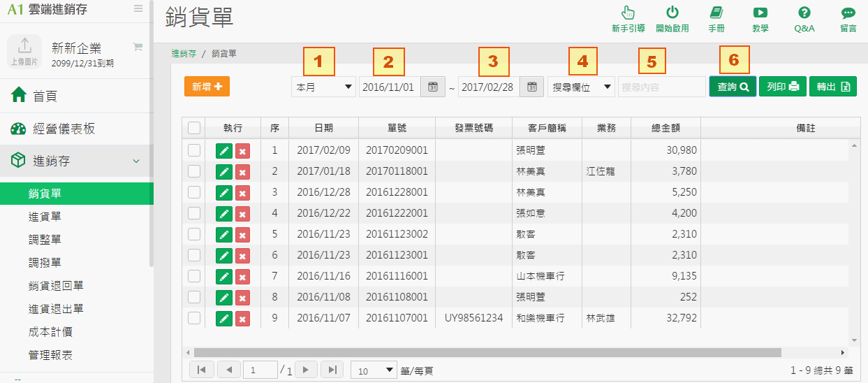Open the 手冊 manual book icon
The image size is (868, 383).
716,13
